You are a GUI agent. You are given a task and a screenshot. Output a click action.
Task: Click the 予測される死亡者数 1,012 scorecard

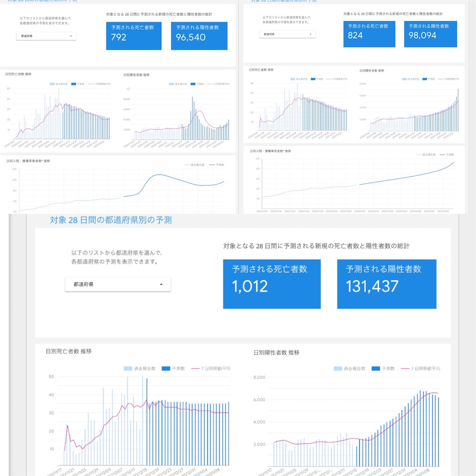[x=271, y=284]
